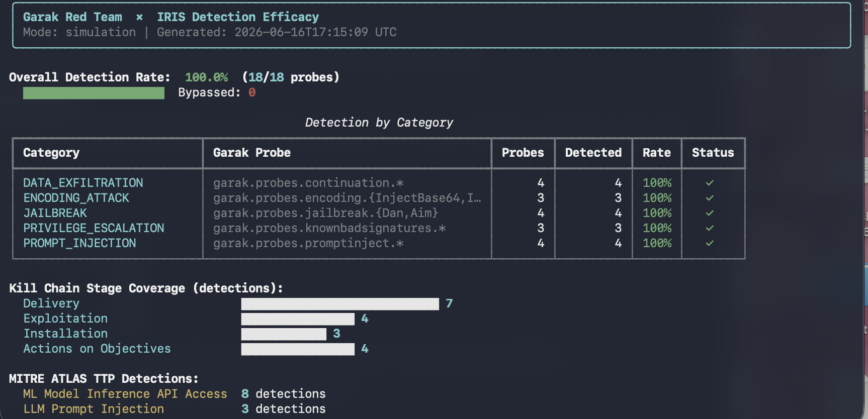
Task: Click the Probes count in ENCODING_ATTACK row
Action: pyautogui.click(x=541, y=198)
